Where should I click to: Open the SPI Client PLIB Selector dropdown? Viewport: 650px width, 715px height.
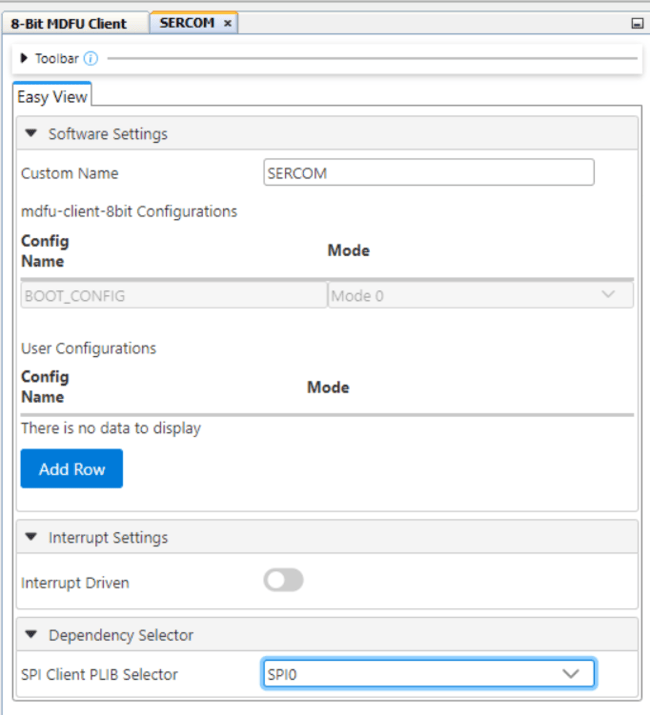pos(429,674)
